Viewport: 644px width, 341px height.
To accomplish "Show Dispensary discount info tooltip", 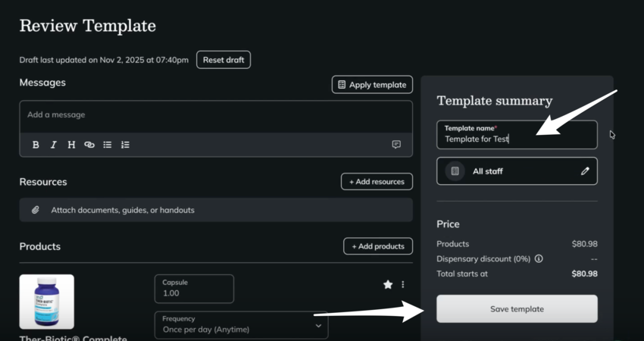I will click(539, 259).
